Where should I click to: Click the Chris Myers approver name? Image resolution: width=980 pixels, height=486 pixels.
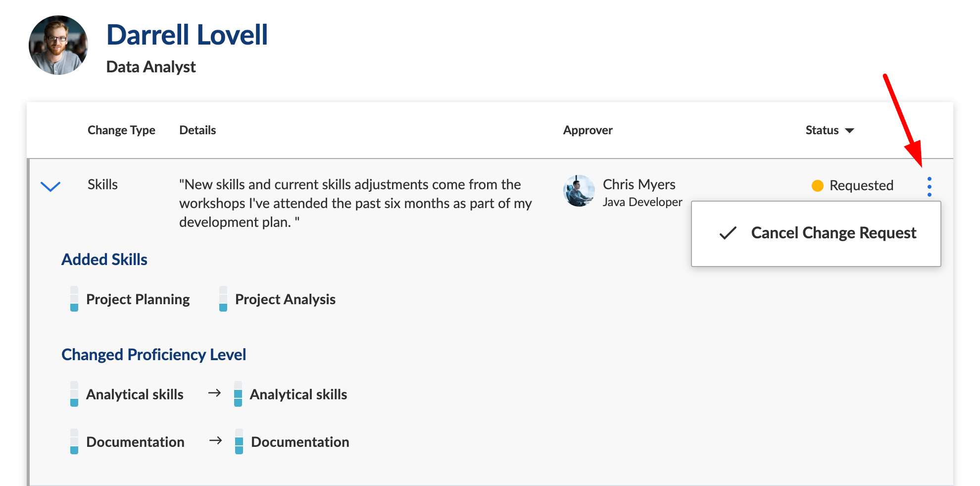click(639, 184)
